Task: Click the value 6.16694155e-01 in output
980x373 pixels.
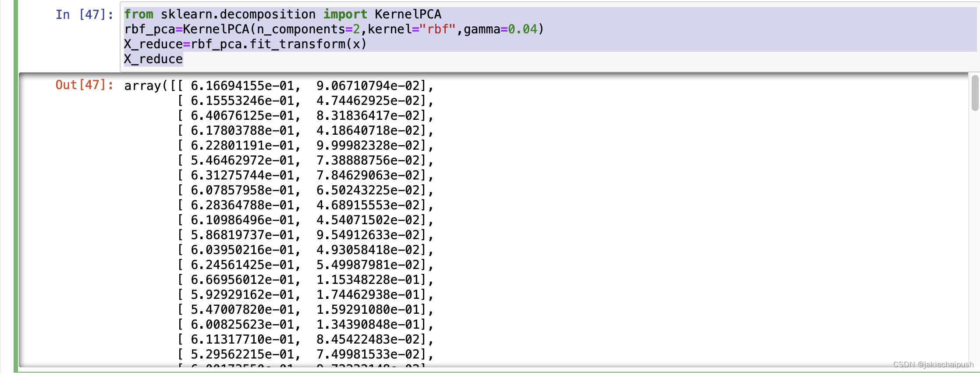Action: click(x=242, y=86)
